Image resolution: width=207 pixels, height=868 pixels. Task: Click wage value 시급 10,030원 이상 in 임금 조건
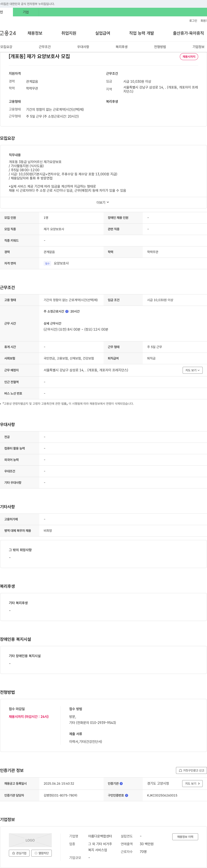160,300
